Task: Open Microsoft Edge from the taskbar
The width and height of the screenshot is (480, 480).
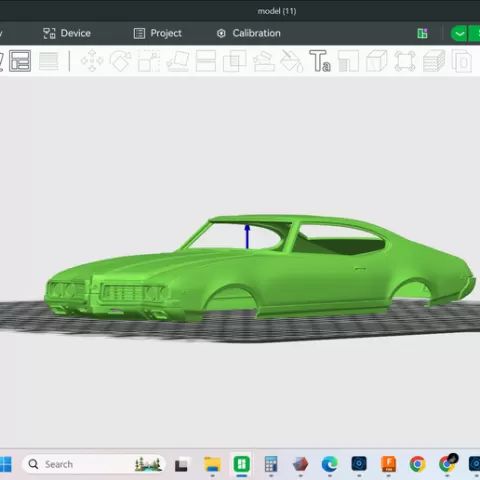Action: click(329, 464)
